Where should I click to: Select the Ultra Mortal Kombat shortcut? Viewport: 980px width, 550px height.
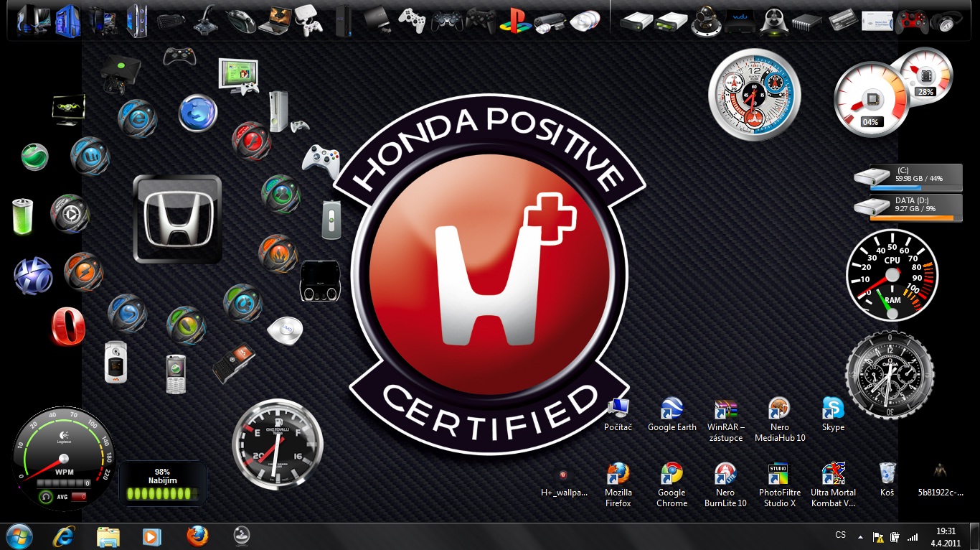(x=833, y=475)
